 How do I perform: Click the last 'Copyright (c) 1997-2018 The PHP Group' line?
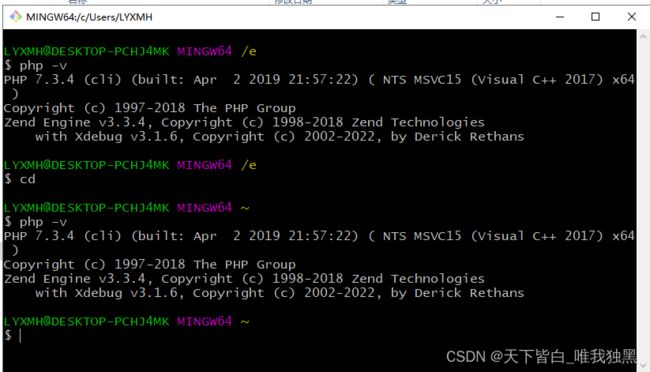(x=150, y=265)
